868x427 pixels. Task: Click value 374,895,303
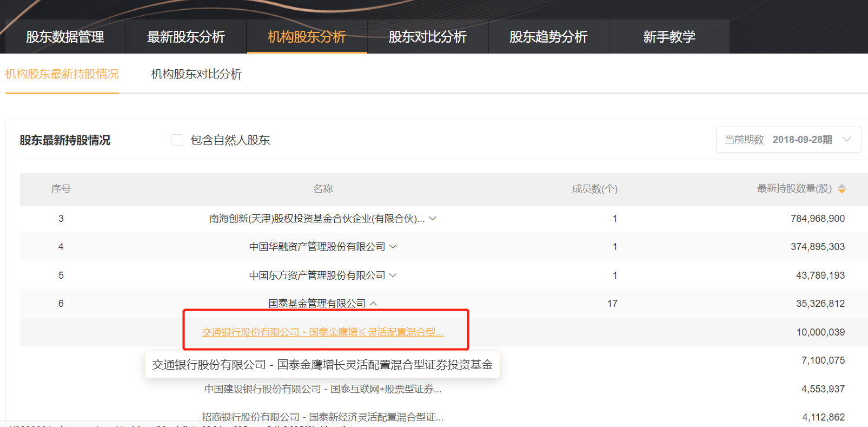pyautogui.click(x=818, y=247)
